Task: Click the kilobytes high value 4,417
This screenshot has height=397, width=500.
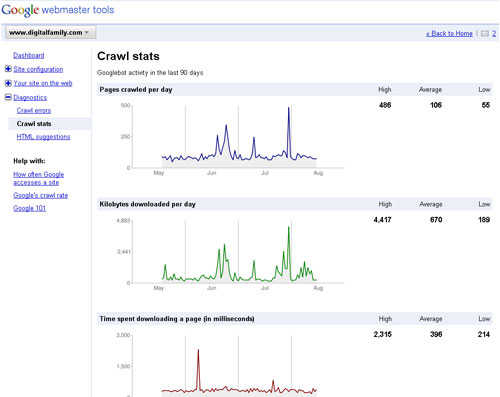Action: click(382, 220)
